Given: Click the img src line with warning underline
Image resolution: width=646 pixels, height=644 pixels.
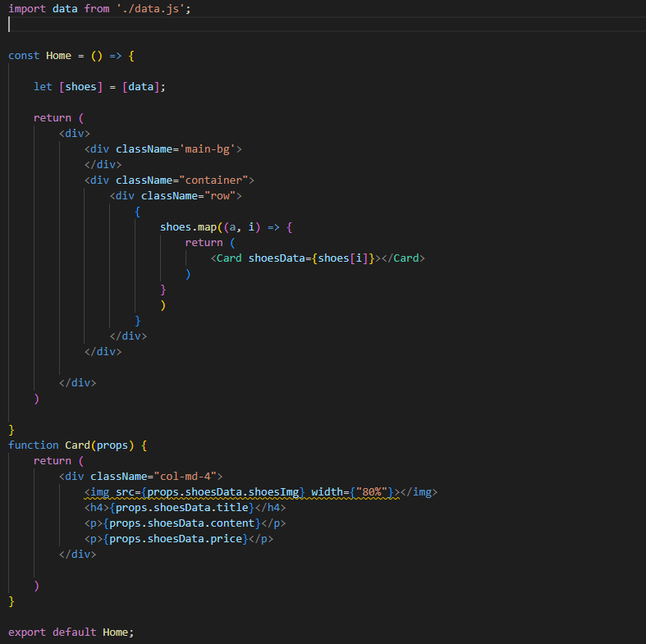Looking at the screenshot, I should (x=261, y=492).
